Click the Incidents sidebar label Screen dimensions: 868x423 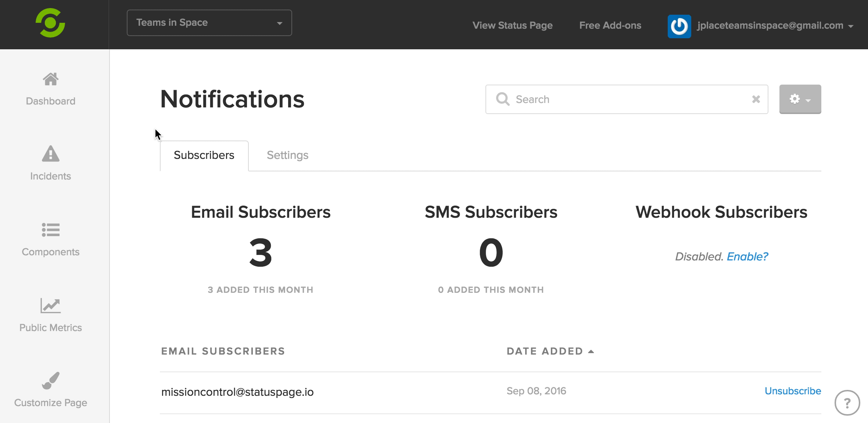(51, 176)
